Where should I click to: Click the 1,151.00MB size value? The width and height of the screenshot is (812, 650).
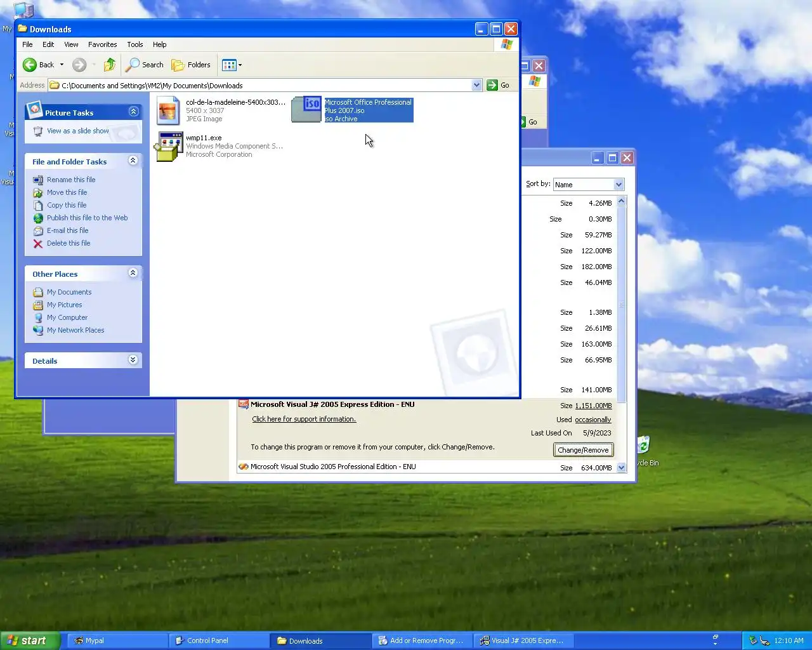click(x=593, y=406)
